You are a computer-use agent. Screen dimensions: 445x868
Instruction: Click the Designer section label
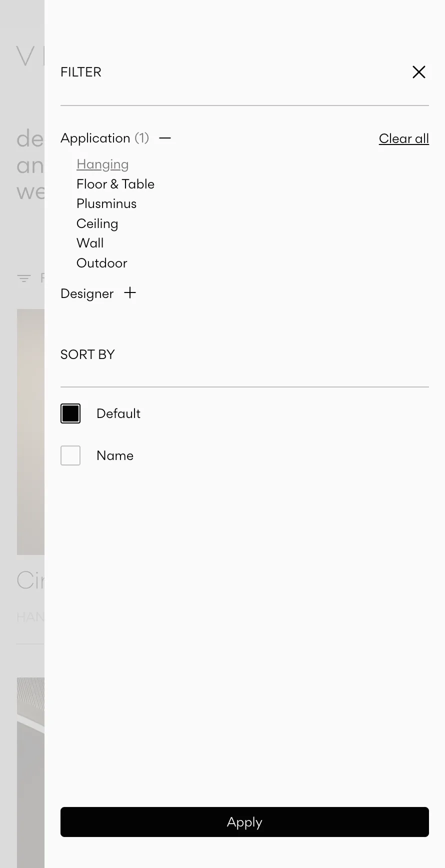87,293
